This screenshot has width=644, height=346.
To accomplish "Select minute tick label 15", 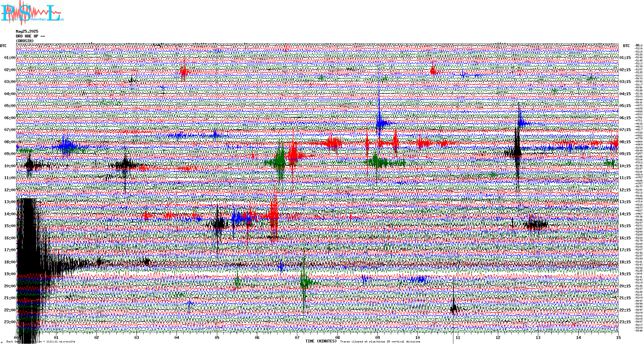I will click(x=618, y=337).
